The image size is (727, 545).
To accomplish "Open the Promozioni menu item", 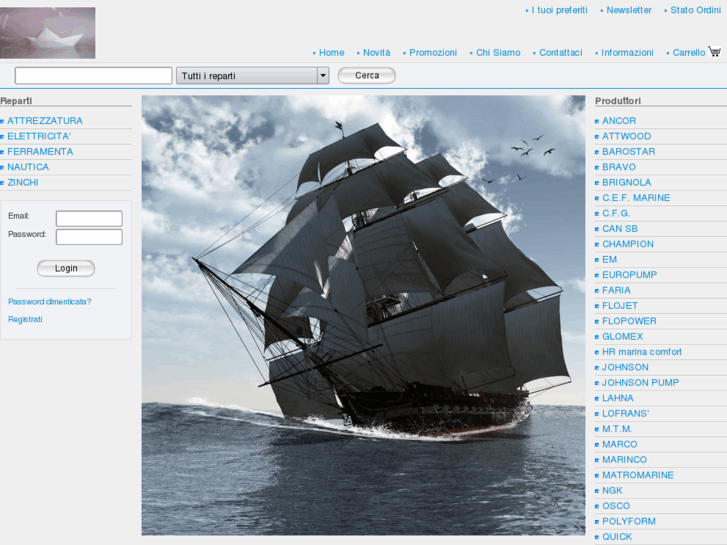I will [x=433, y=52].
